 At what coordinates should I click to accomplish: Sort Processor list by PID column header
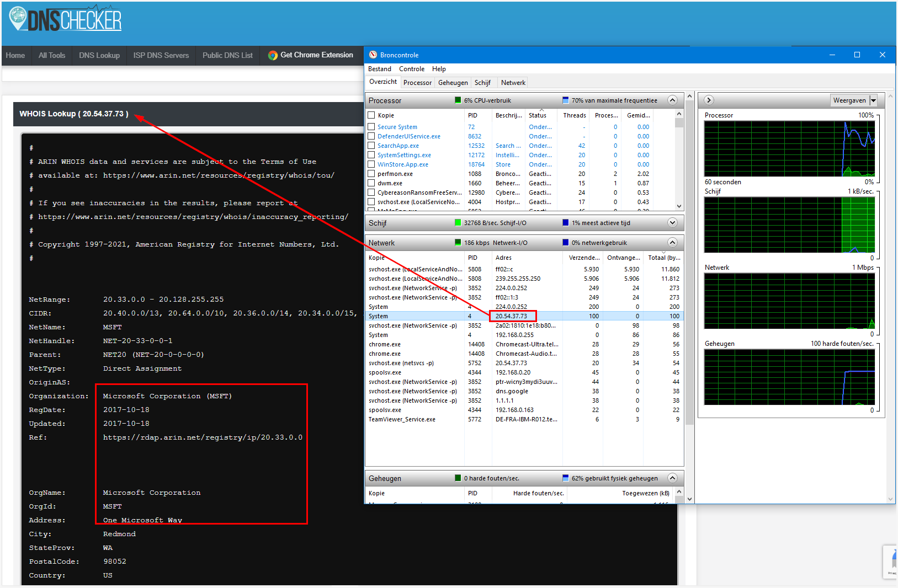pos(478,115)
